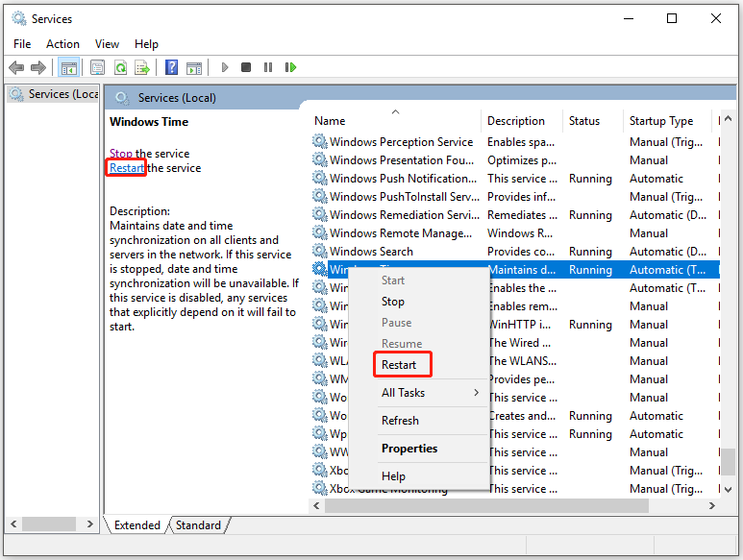Image resolution: width=743 pixels, height=560 pixels.
Task: Toggle the Show/Hide Action Pane icon
Action: pos(194,67)
